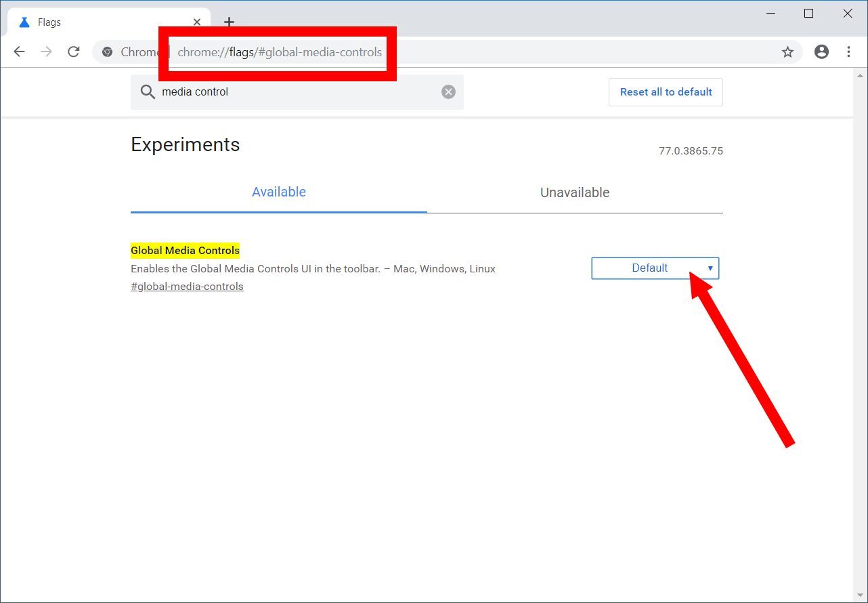
Task: Click the Global Media Controls title
Action: 185,251
